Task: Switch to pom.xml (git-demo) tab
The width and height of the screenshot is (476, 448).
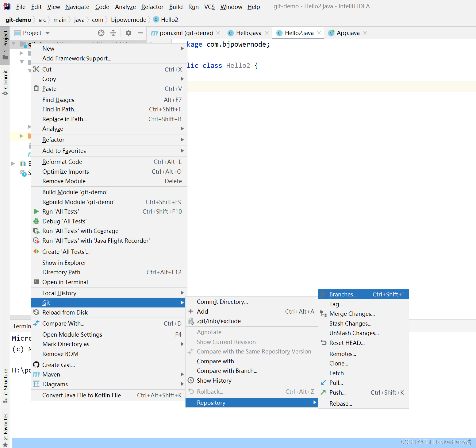Action: (x=186, y=33)
